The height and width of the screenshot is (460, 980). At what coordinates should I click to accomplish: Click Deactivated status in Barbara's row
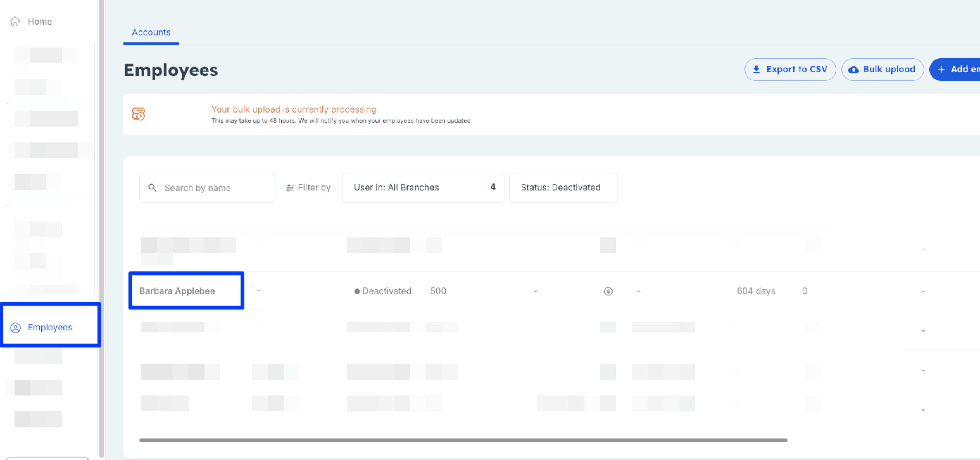click(x=383, y=291)
